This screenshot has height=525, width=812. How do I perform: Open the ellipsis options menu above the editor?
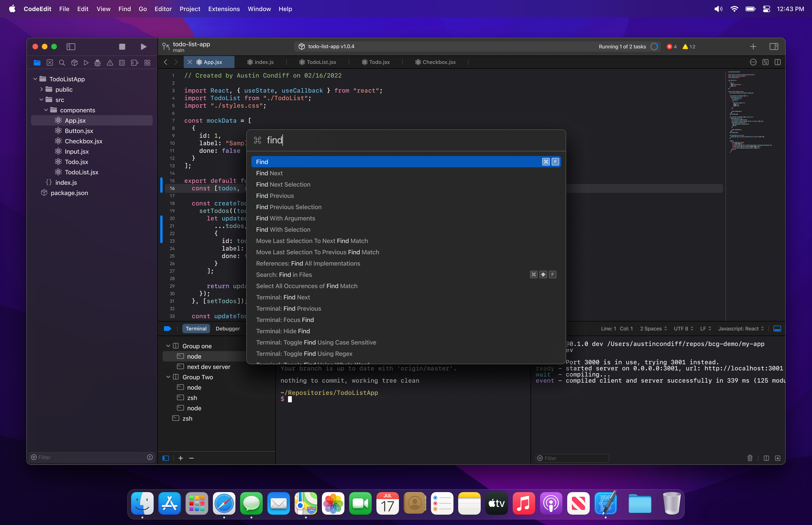pyautogui.click(x=753, y=62)
